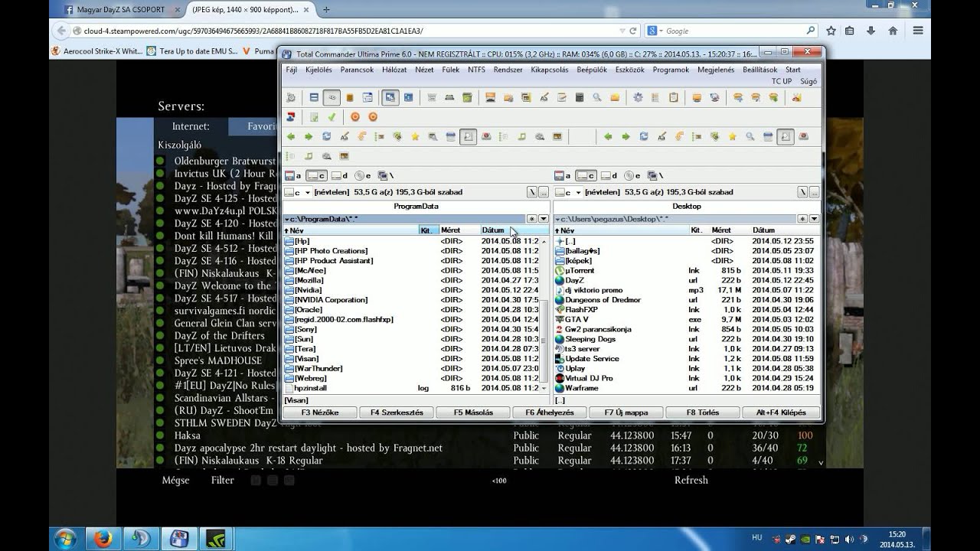Click the clipboard icon in top toolbar
The height and width of the screenshot is (551, 980).
[674, 98]
